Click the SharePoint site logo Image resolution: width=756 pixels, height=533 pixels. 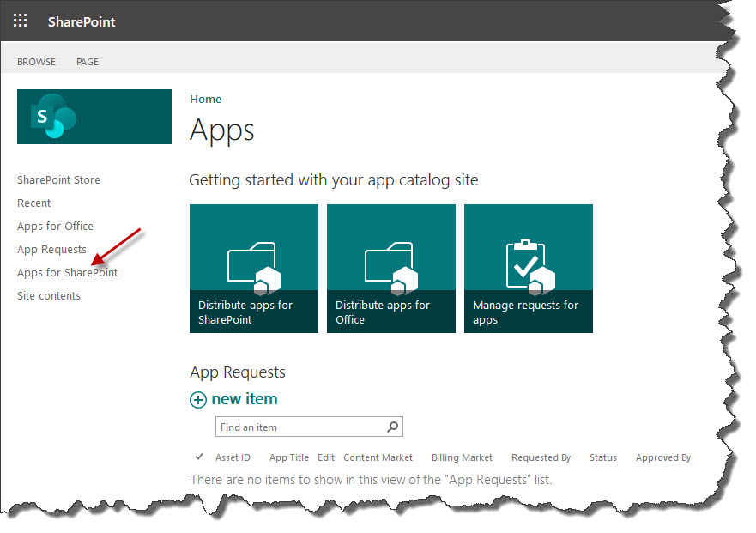coord(94,117)
